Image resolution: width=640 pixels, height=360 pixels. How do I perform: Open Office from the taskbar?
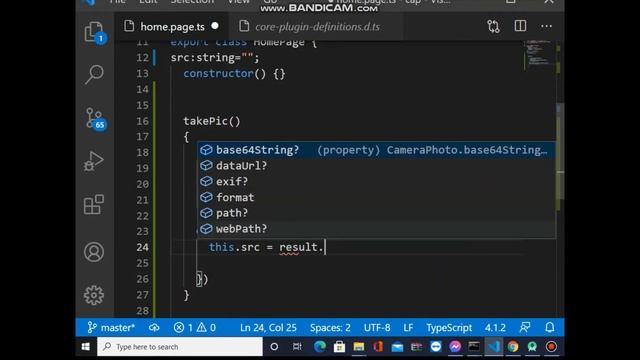pos(378,347)
